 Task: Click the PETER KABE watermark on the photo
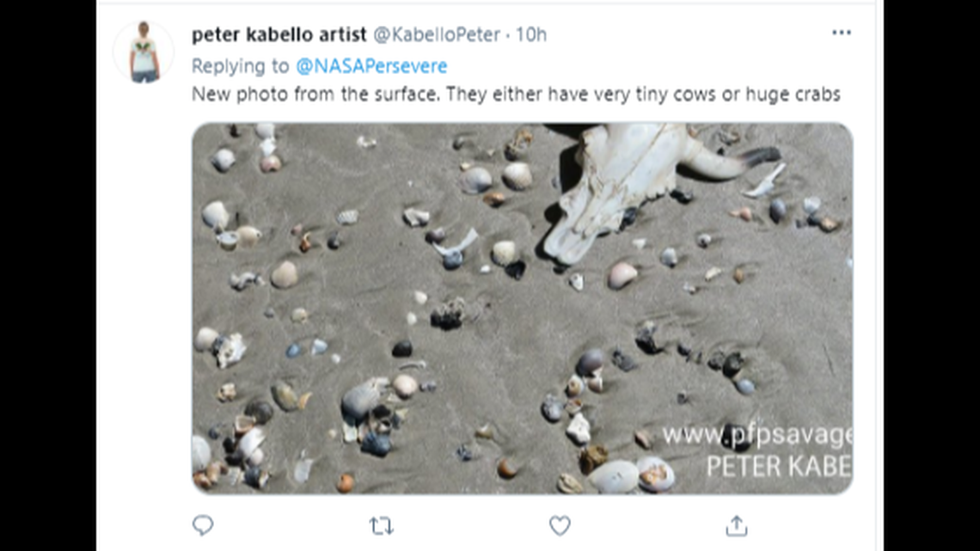(778, 465)
